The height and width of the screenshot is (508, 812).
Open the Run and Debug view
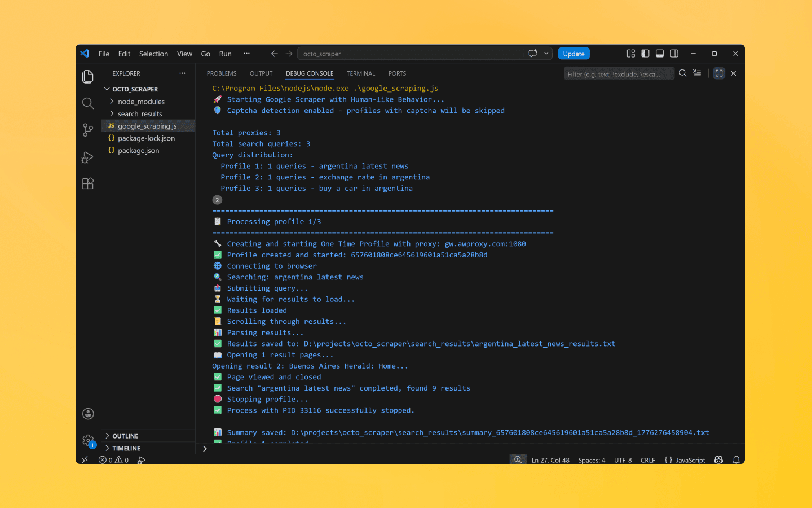click(x=88, y=157)
